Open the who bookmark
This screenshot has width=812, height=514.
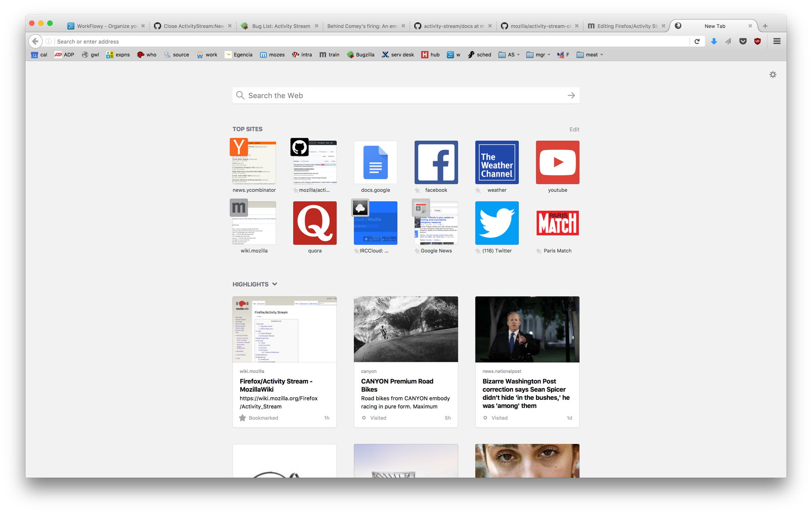[x=147, y=55]
